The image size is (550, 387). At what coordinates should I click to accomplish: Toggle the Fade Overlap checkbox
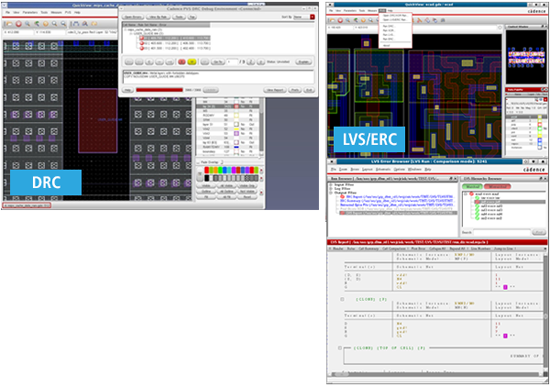(x=199, y=162)
